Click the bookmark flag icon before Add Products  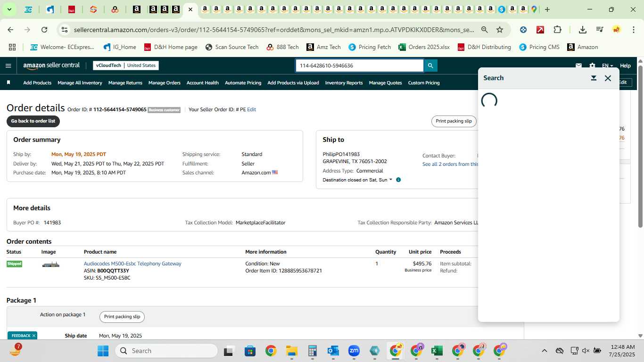pyautogui.click(x=8, y=82)
